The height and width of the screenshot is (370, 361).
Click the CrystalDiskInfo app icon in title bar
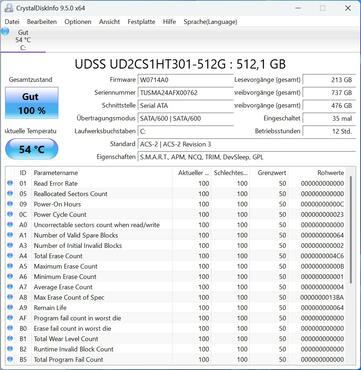[8, 8]
